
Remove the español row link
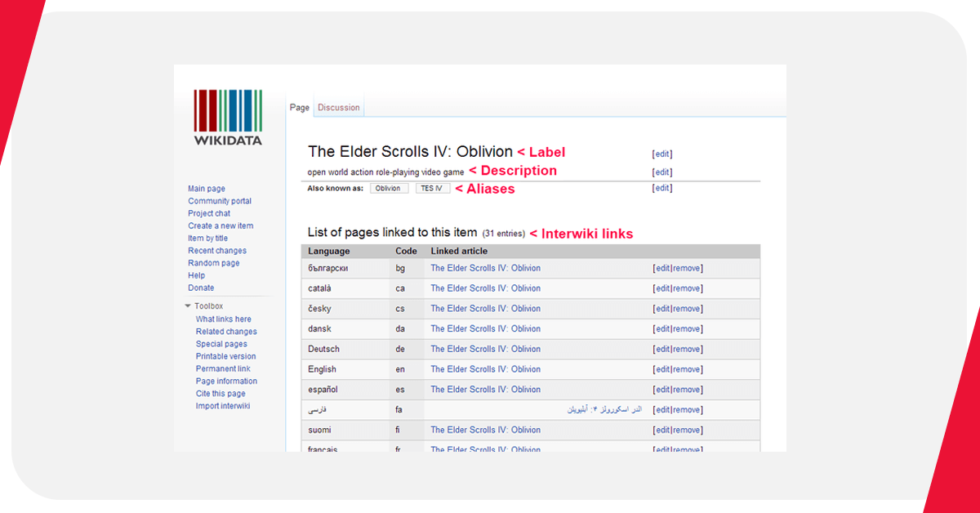tap(687, 390)
